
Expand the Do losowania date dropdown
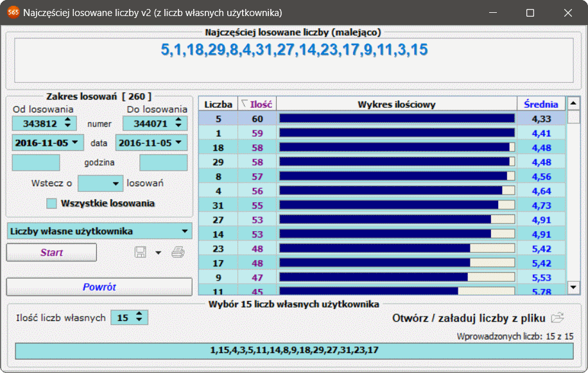click(178, 143)
